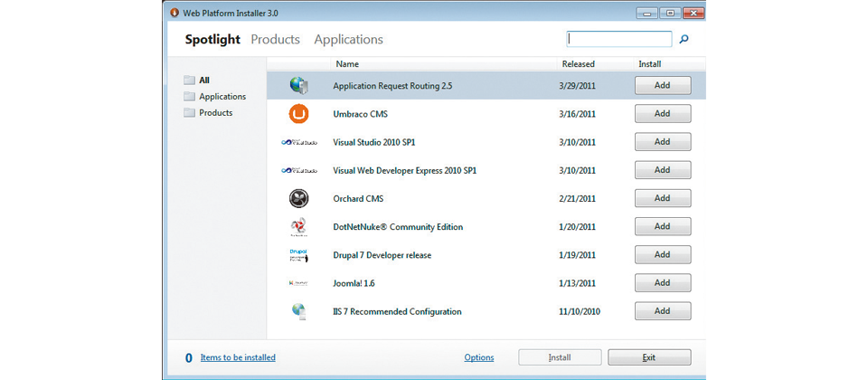Close the Web Platform Installer window

(x=693, y=12)
